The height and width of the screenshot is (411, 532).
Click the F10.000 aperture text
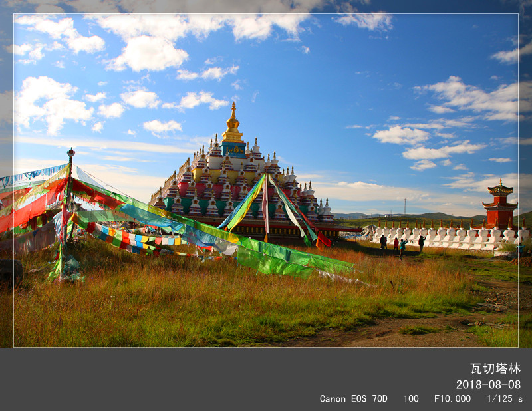[452, 399]
